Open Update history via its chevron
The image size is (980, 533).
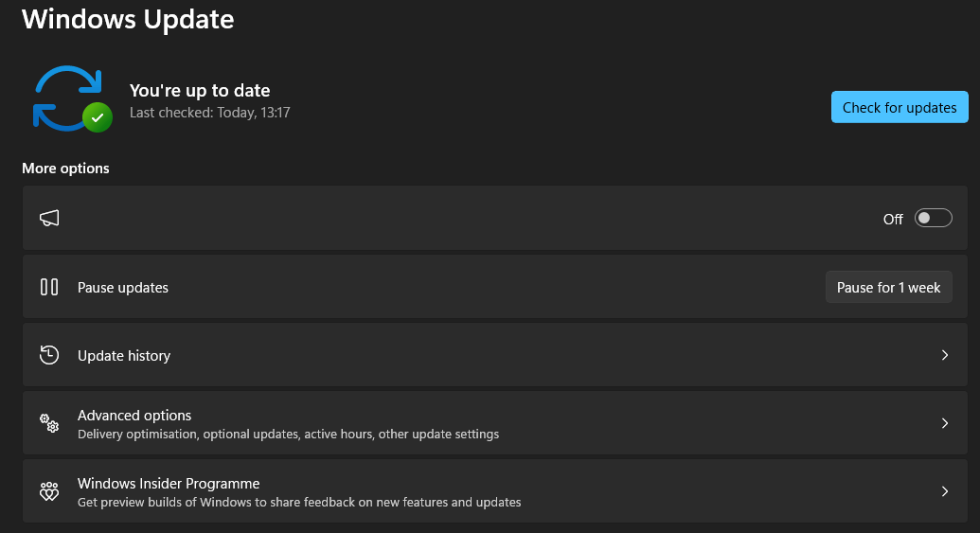(945, 355)
